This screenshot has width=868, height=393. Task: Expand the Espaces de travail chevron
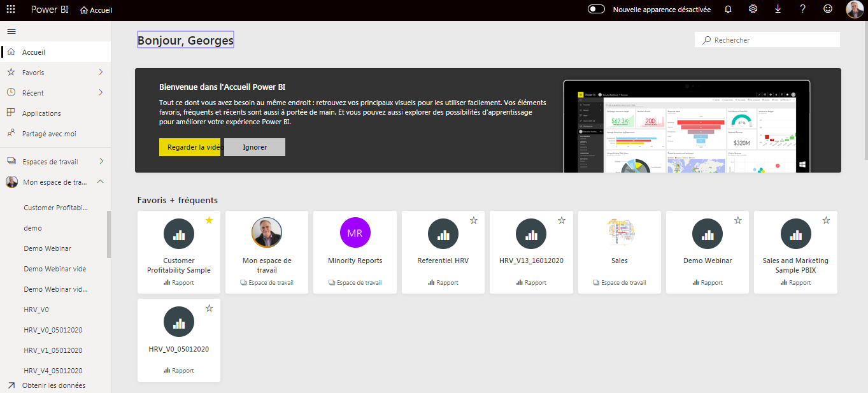coord(101,161)
